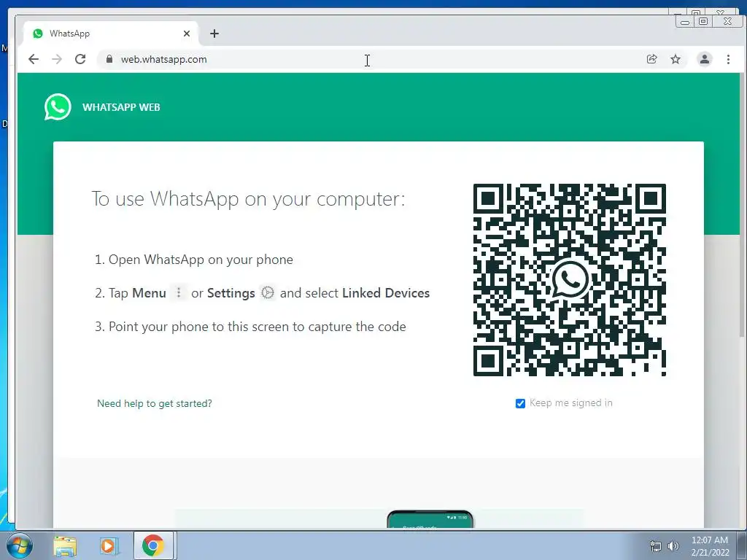Click the WHATSAPP WEB header text

[x=121, y=107]
